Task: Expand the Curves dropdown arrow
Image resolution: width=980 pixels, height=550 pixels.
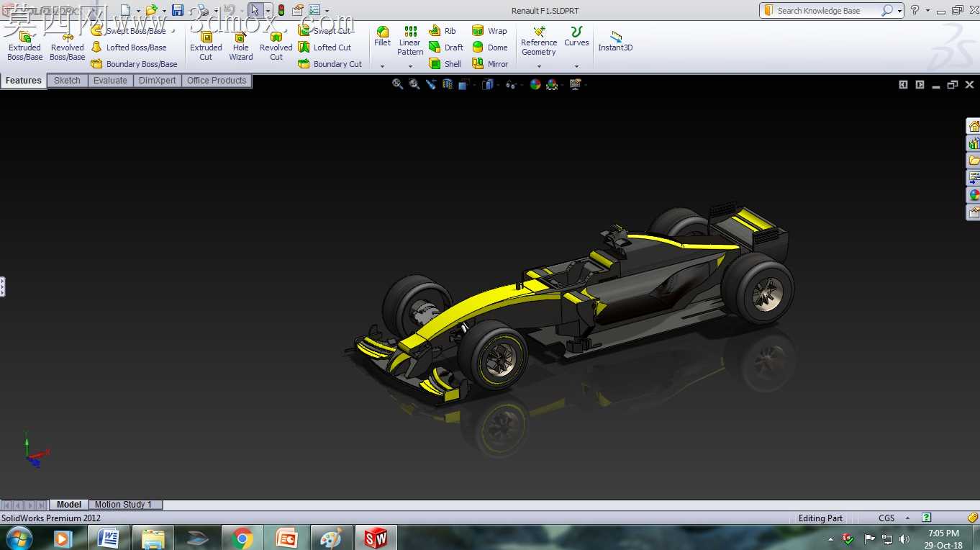Action: (x=576, y=66)
